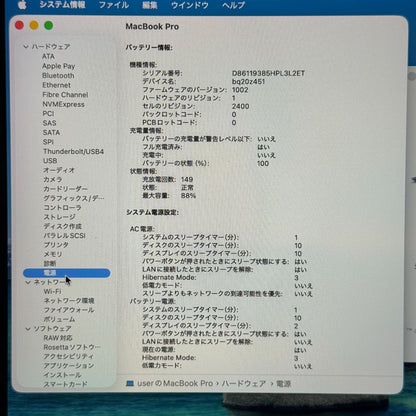The width and height of the screenshot is (416, 416).
Task: Collapse the ソフトウェア section
Action: [28, 329]
